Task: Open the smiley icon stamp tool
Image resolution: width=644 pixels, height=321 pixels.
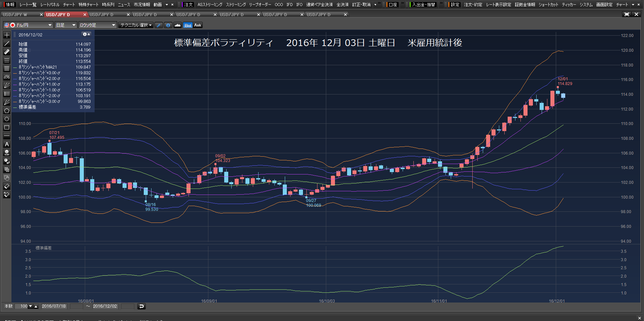Action: (x=7, y=153)
